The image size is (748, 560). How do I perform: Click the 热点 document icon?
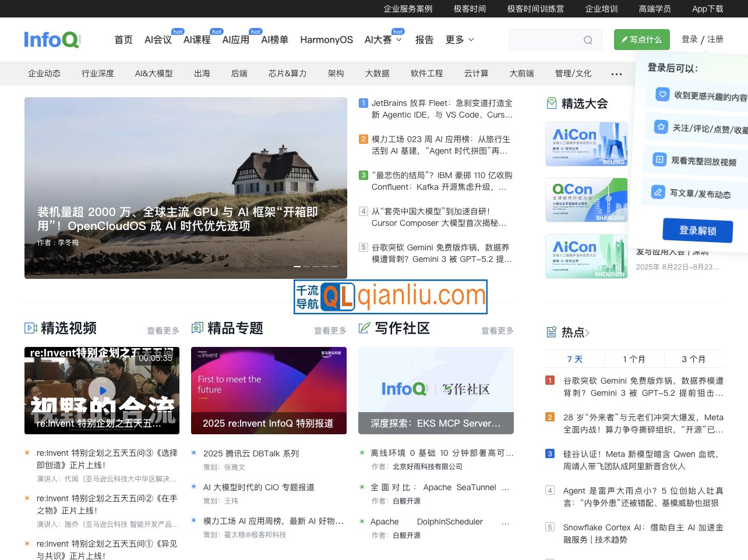tap(552, 332)
